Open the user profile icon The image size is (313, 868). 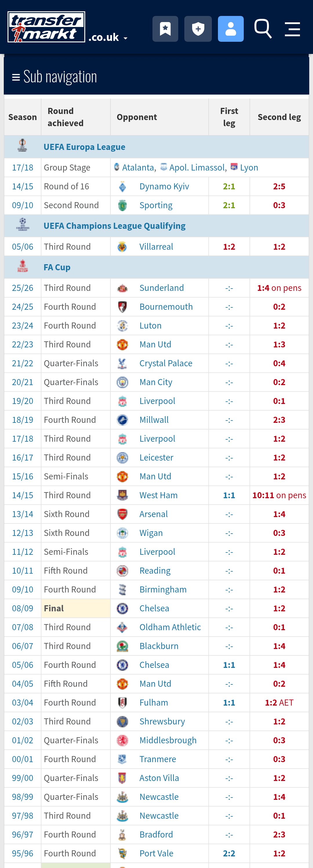pos(230,29)
